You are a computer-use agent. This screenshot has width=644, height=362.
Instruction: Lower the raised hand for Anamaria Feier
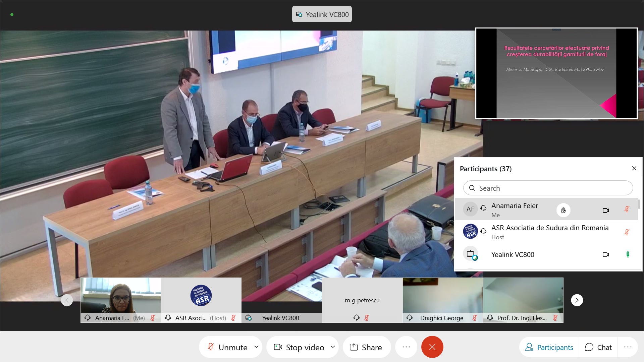click(x=563, y=210)
